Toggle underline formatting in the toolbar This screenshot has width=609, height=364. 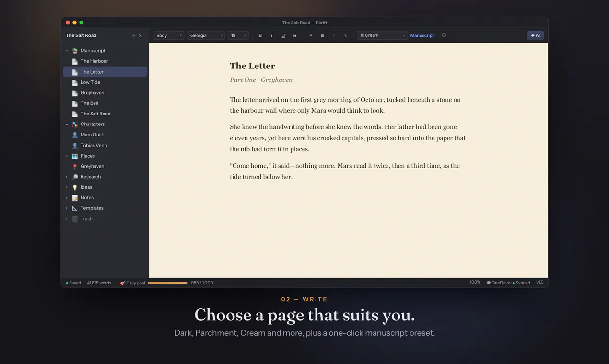(x=283, y=35)
